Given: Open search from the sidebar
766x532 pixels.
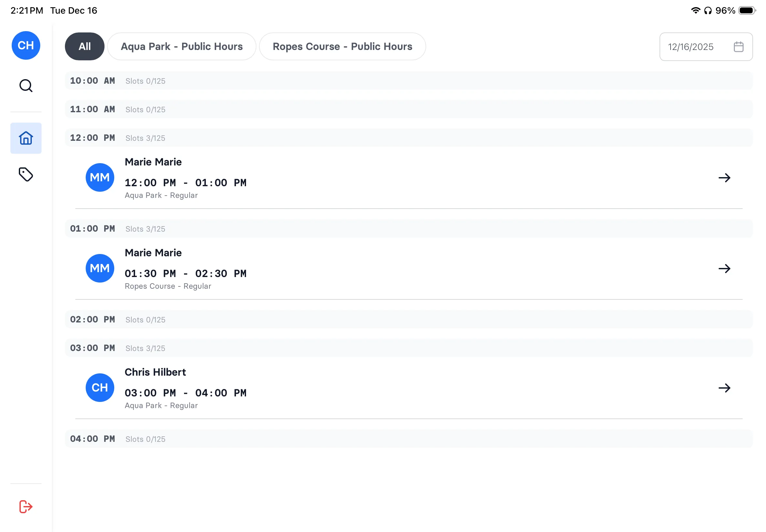Looking at the screenshot, I should pyautogui.click(x=26, y=86).
